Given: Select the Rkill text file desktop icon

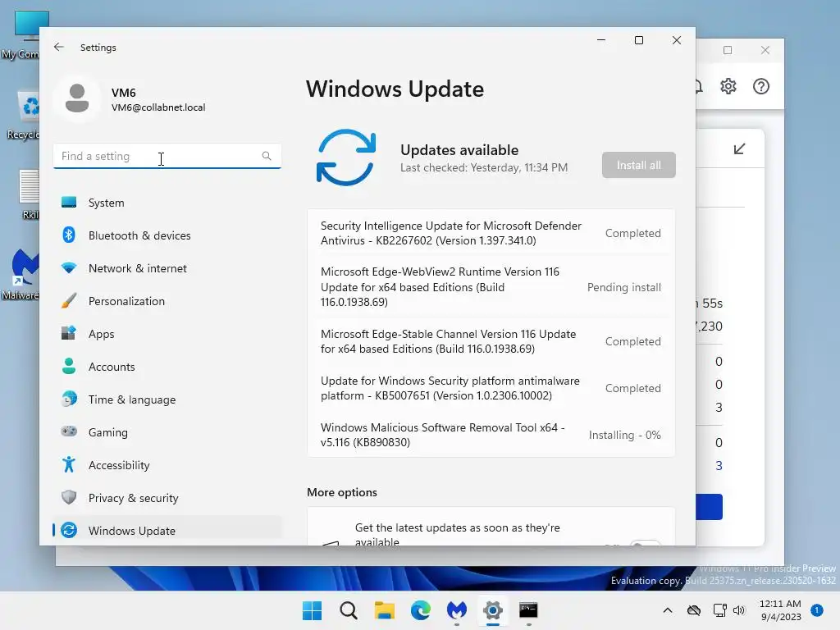Looking at the screenshot, I should tap(30, 194).
